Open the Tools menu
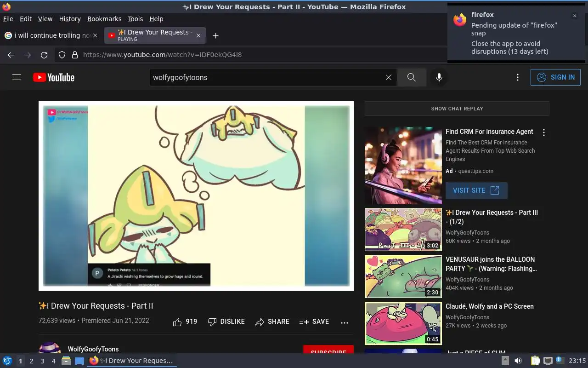The width and height of the screenshot is (588, 368). click(135, 19)
